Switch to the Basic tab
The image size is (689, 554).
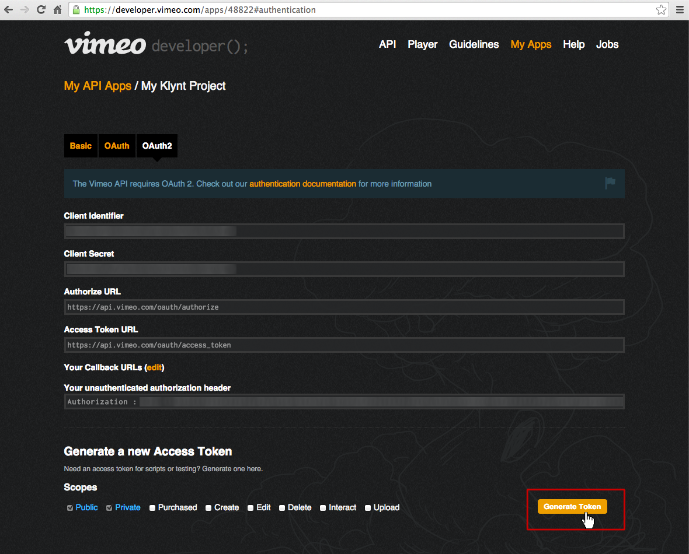coord(80,146)
